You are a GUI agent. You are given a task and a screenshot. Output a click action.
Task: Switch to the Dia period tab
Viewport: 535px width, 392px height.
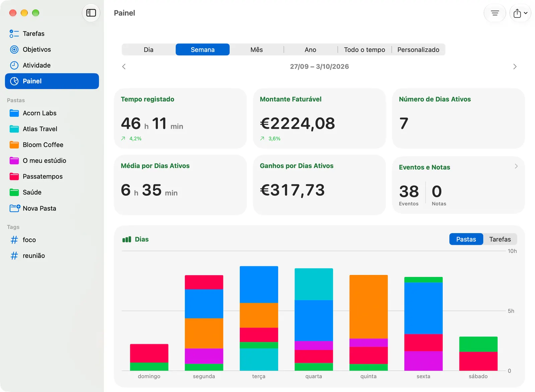coord(148,50)
